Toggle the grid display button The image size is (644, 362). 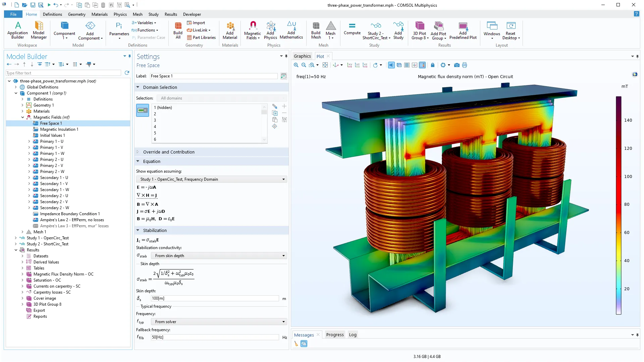(x=407, y=65)
